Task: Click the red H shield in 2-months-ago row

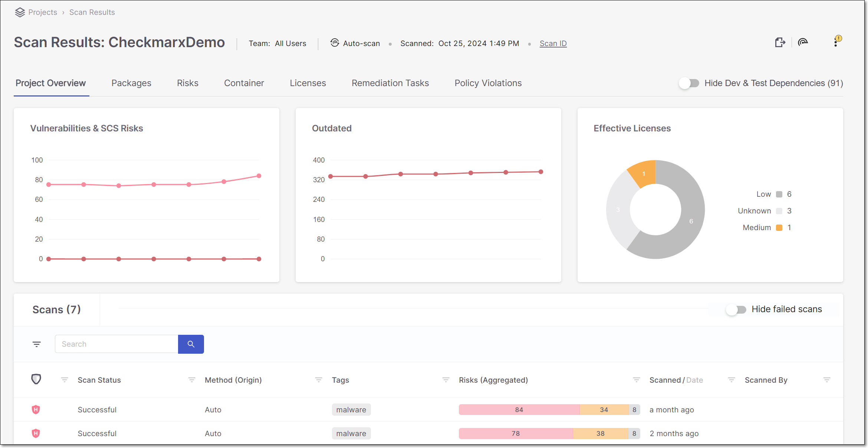Action: tap(36, 433)
